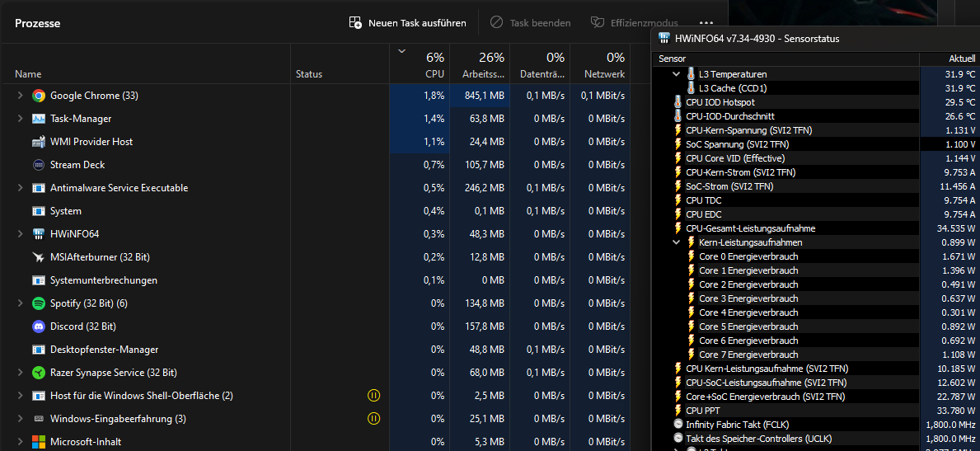
Task: Select the SoC Spannung (SVI2 TFN) row
Action: [x=816, y=144]
